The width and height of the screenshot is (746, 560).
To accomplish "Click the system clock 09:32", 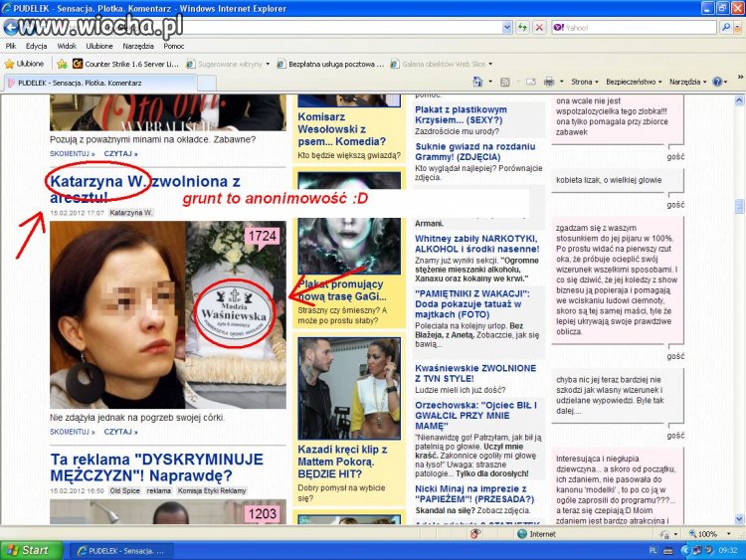I will 727,550.
